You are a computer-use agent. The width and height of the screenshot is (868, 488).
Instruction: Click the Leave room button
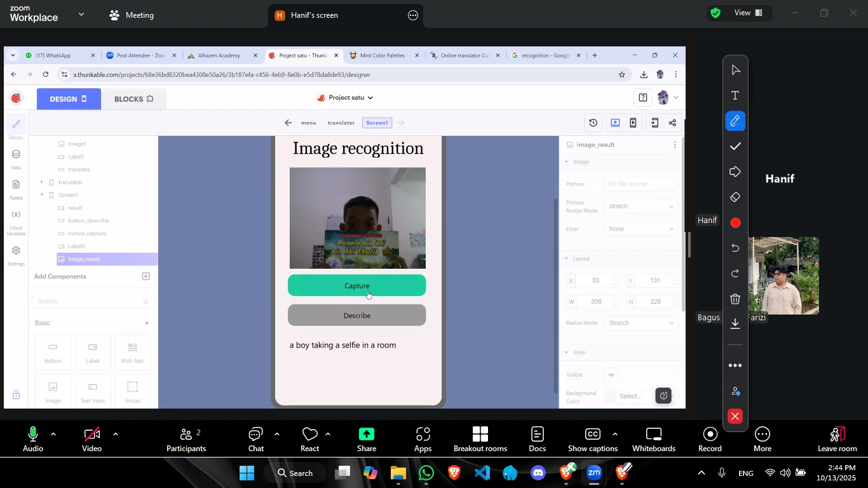(x=837, y=440)
